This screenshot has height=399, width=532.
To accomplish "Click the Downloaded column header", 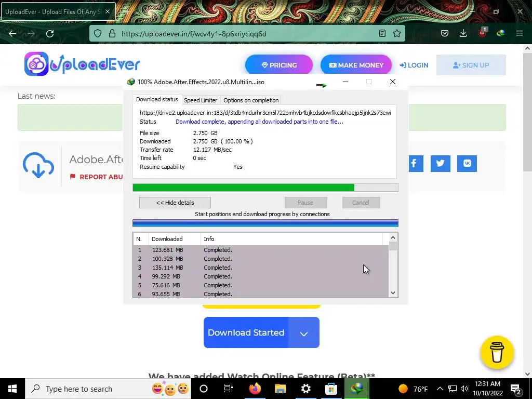I will (x=175, y=239).
